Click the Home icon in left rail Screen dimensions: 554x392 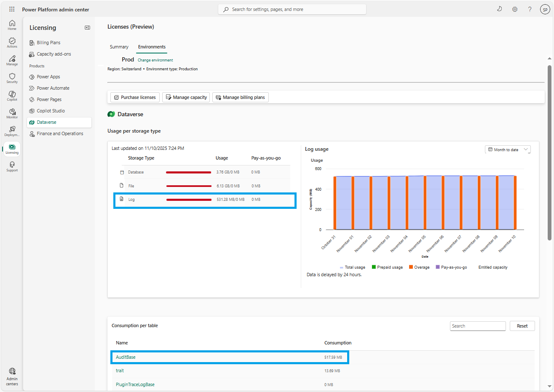pyautogui.click(x=12, y=25)
